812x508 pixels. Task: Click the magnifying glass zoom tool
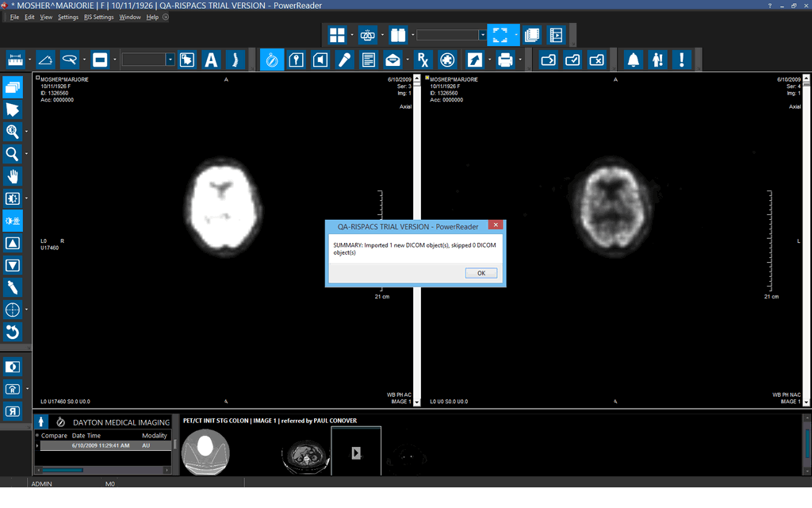point(13,154)
